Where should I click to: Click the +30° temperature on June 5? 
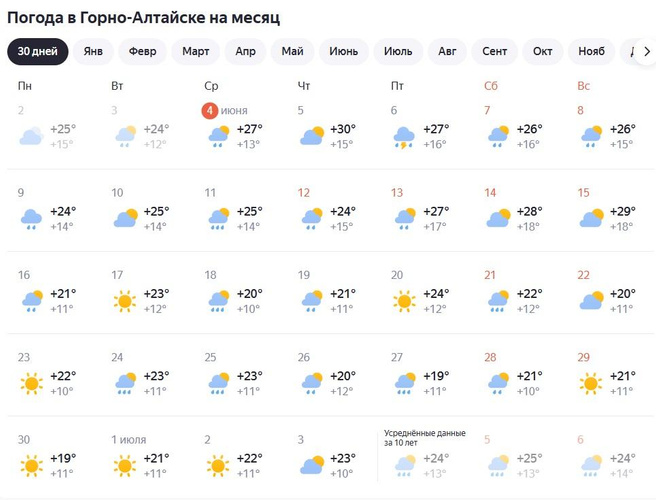click(x=345, y=129)
